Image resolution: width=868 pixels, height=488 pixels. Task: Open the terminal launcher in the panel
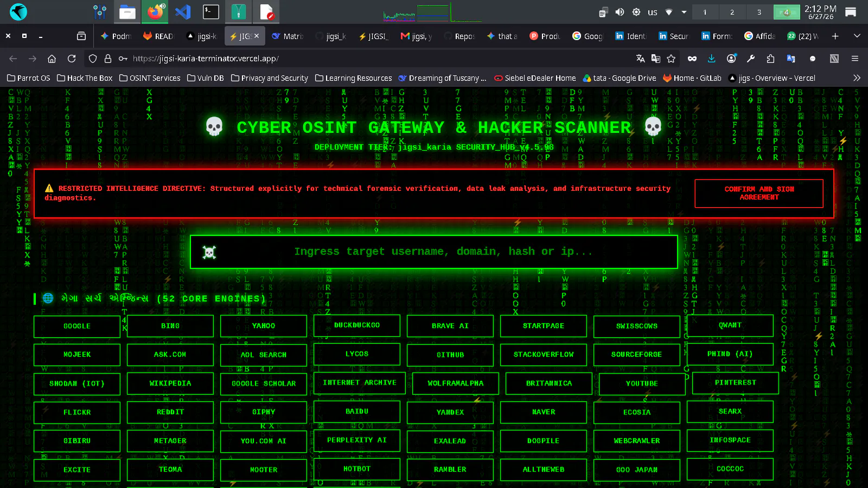[210, 12]
